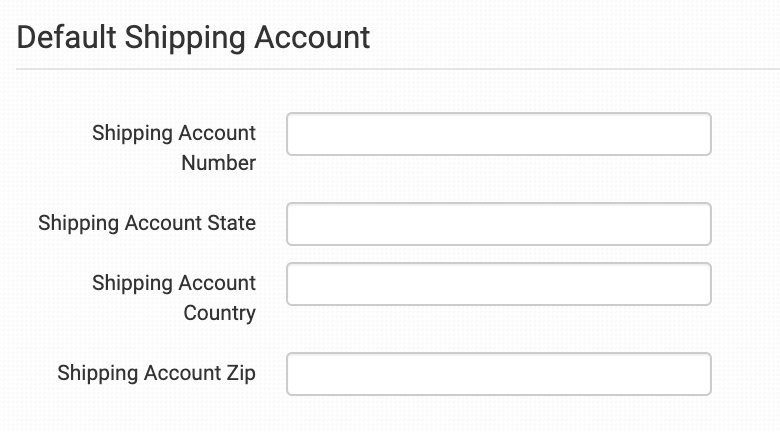Click the word "Country" in the third label
Screen dimensions: 780x432
click(219, 312)
